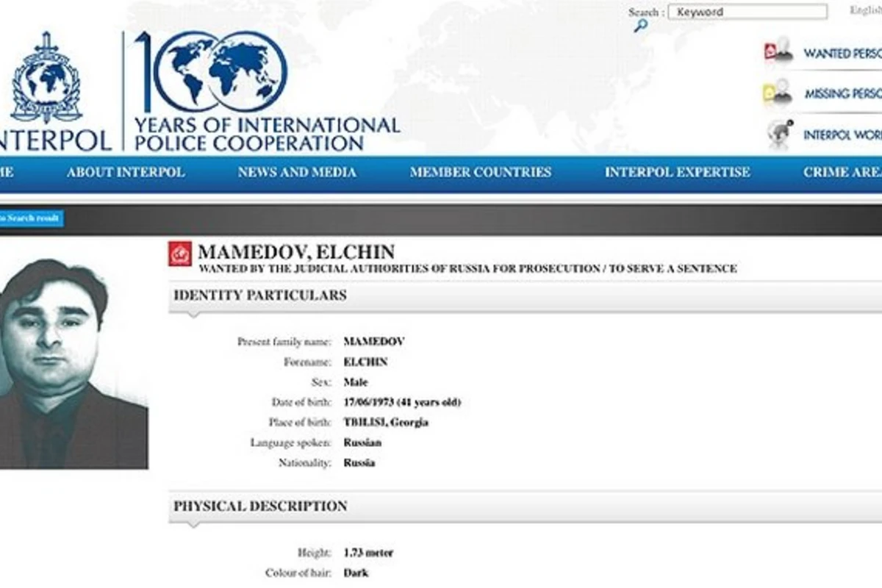Open the INTERPOL EXPERTISE menu
The height and width of the screenshot is (588, 882).
tap(678, 173)
